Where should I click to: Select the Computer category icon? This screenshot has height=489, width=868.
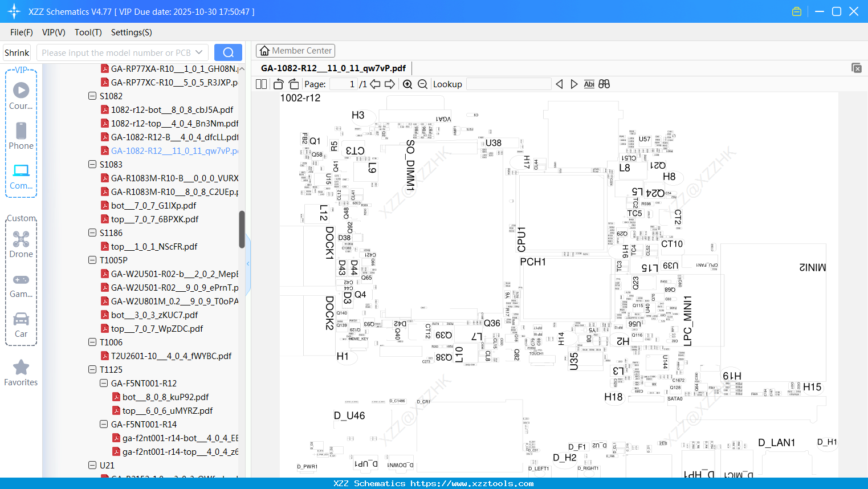[x=21, y=176]
